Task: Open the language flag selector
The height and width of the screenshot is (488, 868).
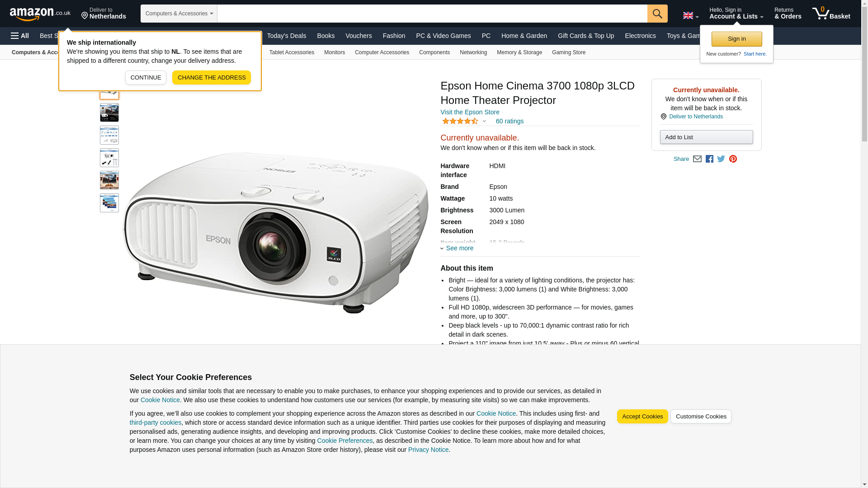Action: [x=691, y=16]
